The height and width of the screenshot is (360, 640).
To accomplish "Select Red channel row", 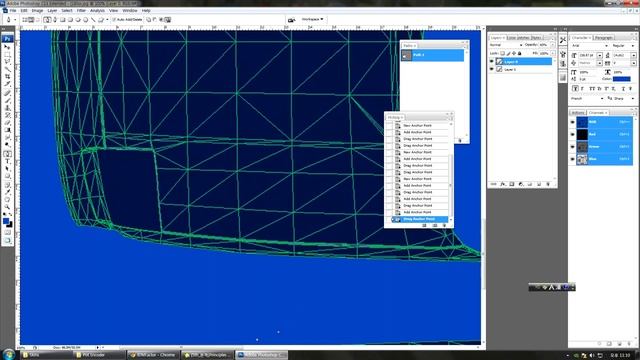I will (x=604, y=134).
